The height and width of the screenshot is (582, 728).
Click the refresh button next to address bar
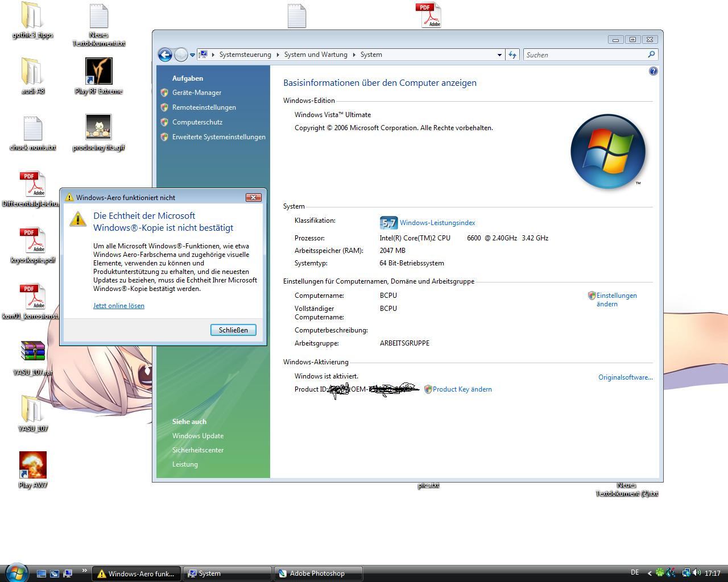512,55
